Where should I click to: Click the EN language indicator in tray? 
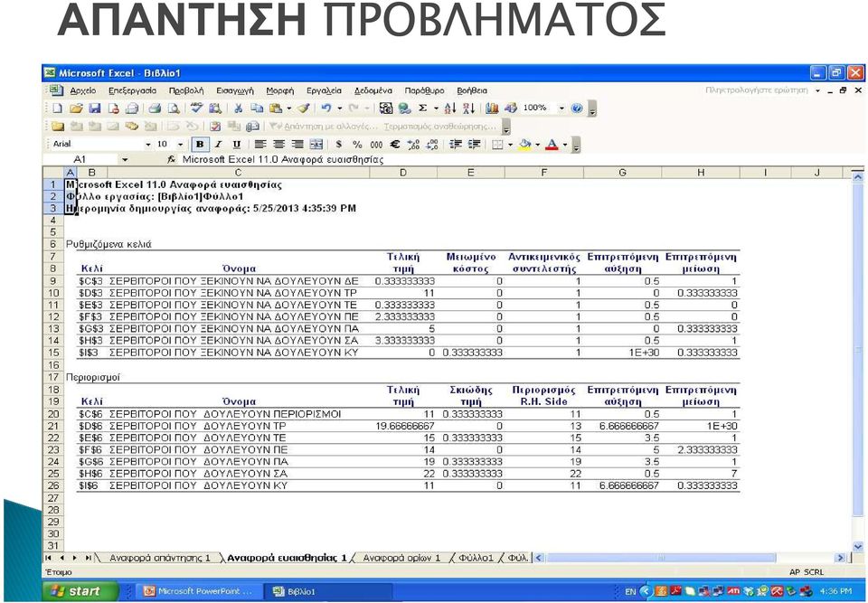coord(630,591)
